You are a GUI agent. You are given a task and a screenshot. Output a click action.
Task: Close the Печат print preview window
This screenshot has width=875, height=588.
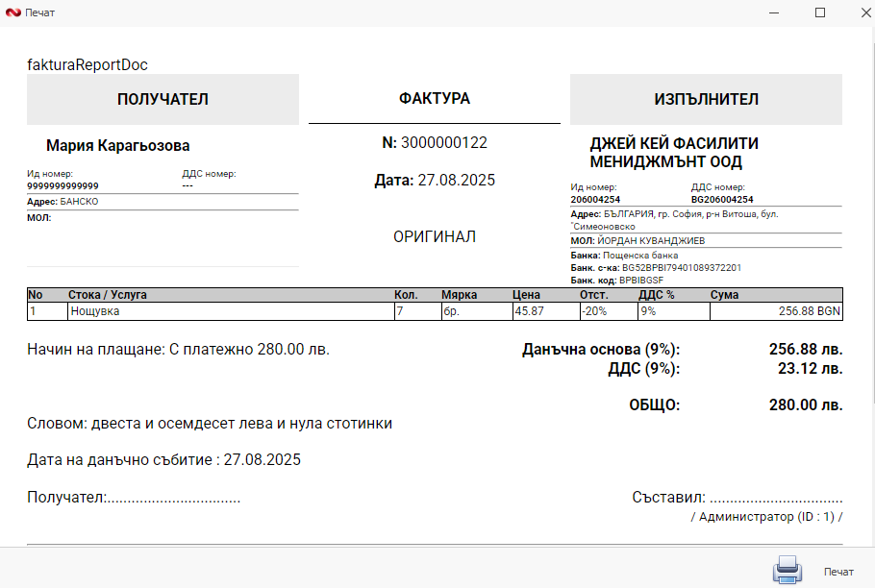pos(867,13)
